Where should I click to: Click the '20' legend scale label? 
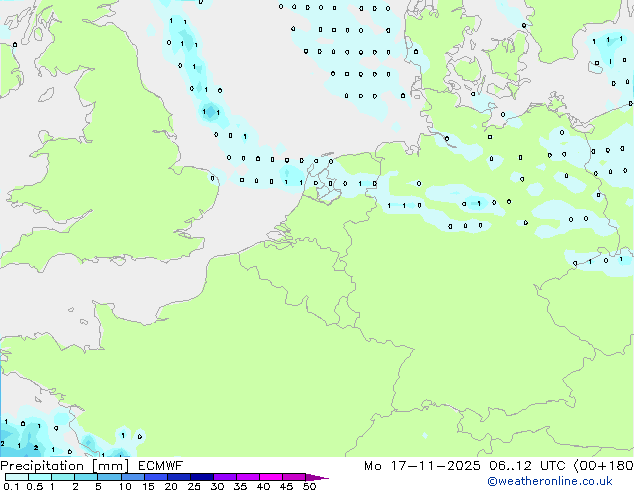coord(171,486)
